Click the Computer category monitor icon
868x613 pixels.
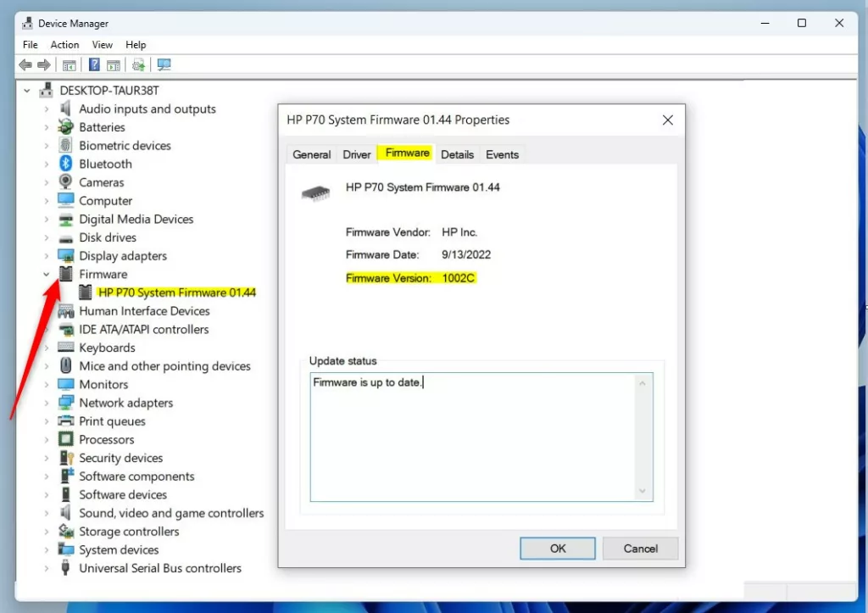(x=66, y=200)
